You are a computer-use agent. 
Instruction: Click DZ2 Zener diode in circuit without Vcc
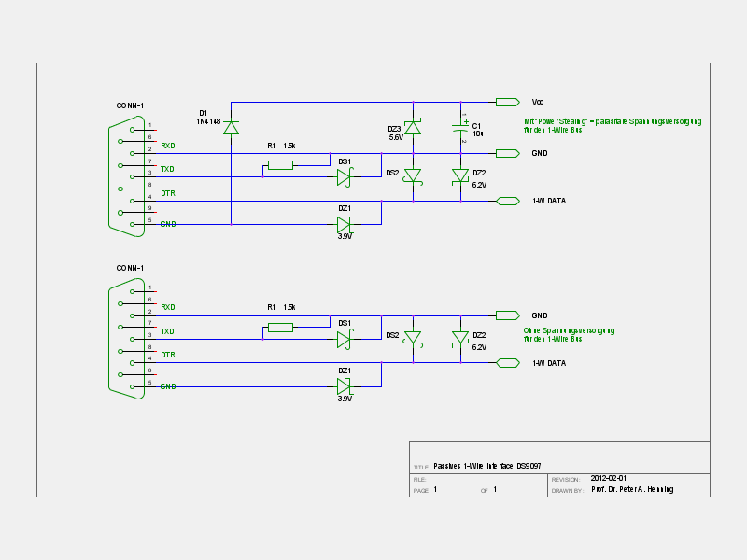pyautogui.click(x=460, y=338)
